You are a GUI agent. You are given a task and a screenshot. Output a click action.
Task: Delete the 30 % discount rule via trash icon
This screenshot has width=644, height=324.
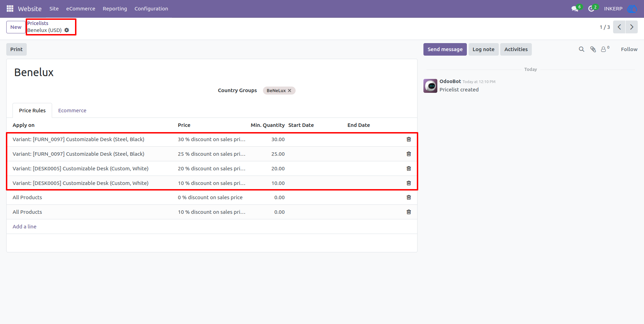click(x=409, y=139)
